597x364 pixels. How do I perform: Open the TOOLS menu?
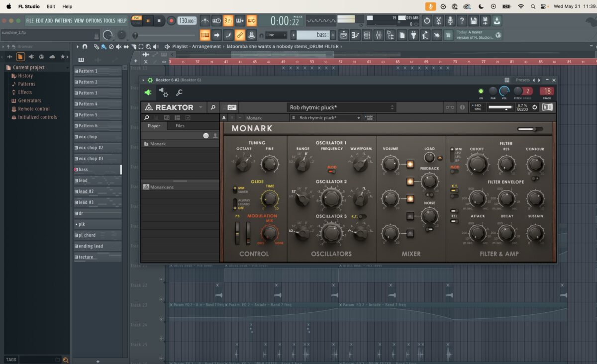[x=109, y=20]
